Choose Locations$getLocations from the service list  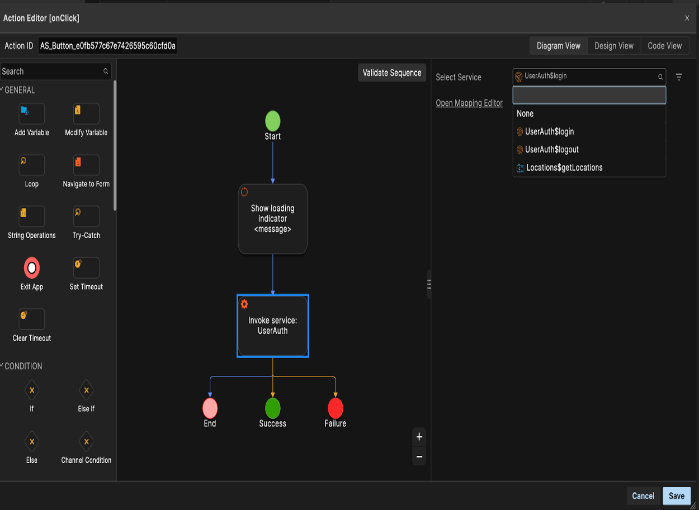click(563, 167)
